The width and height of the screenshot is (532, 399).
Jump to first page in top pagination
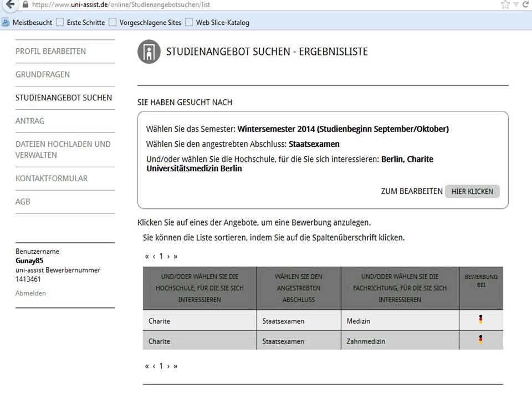pos(147,257)
